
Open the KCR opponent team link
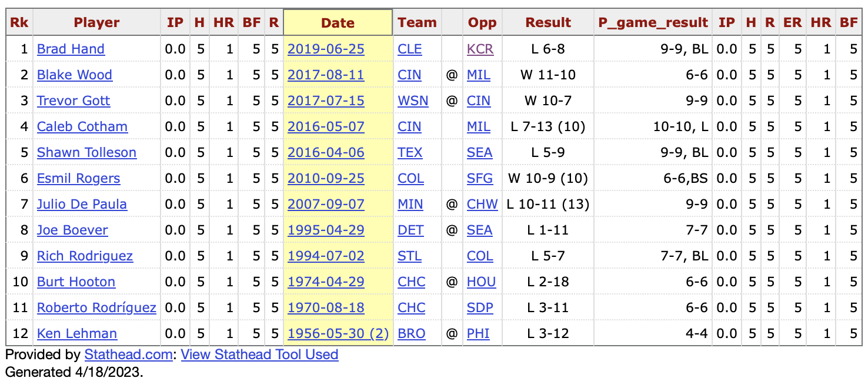(480, 49)
